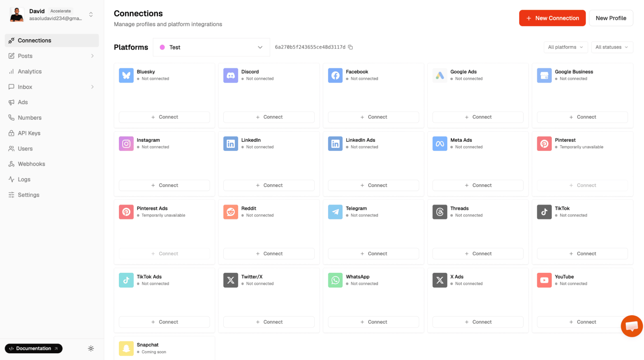Screen dimensions: 644x360
Task: Click the Threads platform icon
Action: [440, 212]
